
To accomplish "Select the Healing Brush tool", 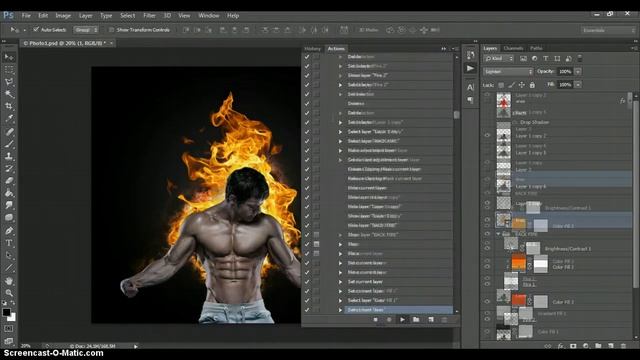I will (9, 131).
